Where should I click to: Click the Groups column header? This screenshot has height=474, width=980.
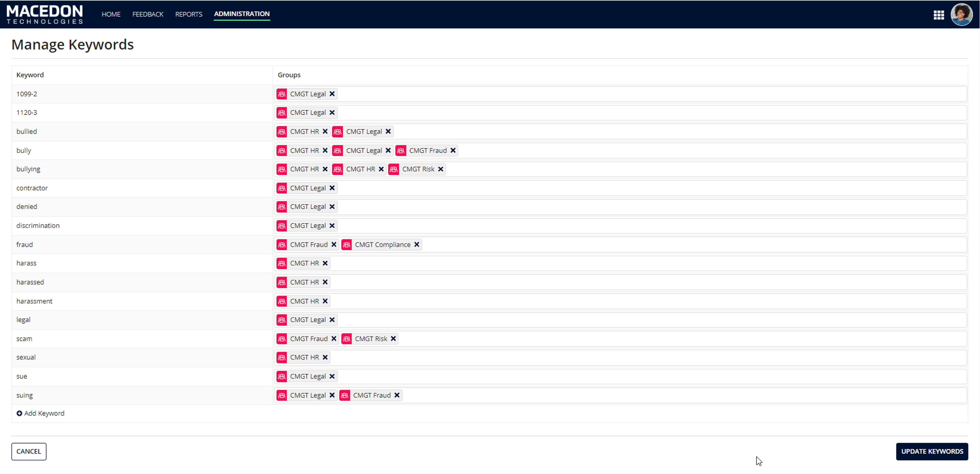pos(289,75)
